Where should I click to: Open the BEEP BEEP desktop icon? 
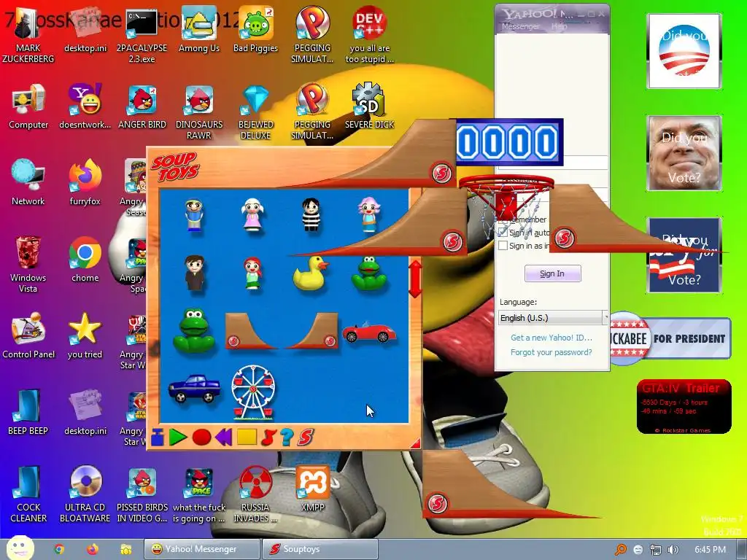28,413
